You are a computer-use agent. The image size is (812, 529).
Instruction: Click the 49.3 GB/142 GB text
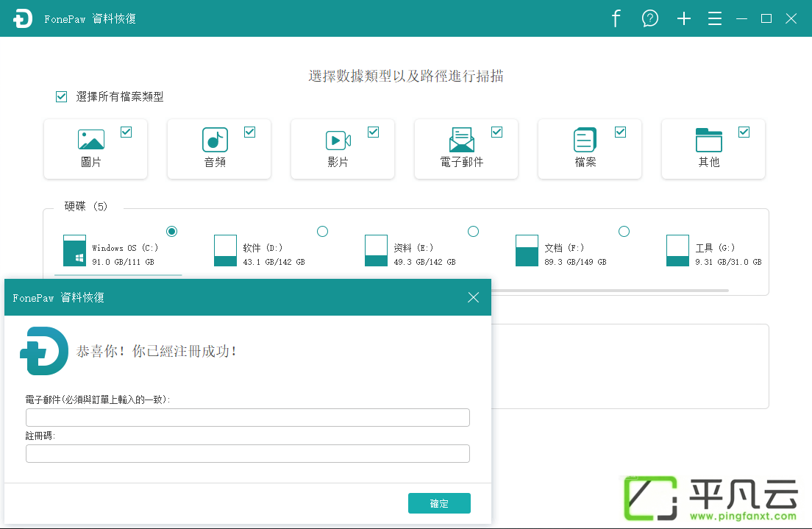424,262
